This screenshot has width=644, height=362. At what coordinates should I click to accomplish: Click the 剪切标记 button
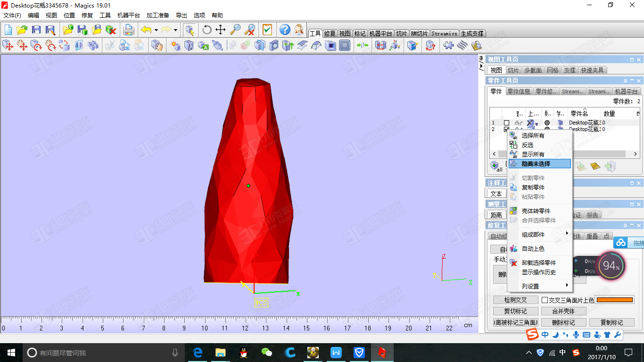point(515,311)
